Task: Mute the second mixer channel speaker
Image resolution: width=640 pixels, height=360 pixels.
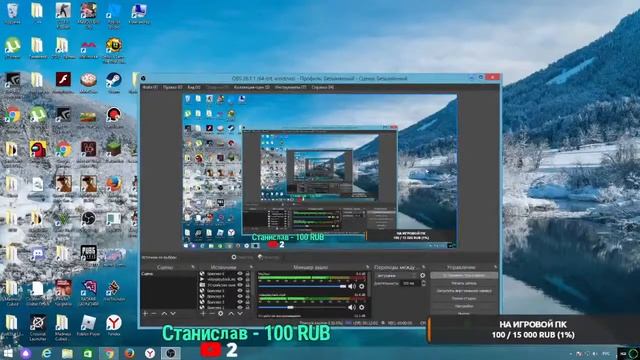Action: coord(351,307)
